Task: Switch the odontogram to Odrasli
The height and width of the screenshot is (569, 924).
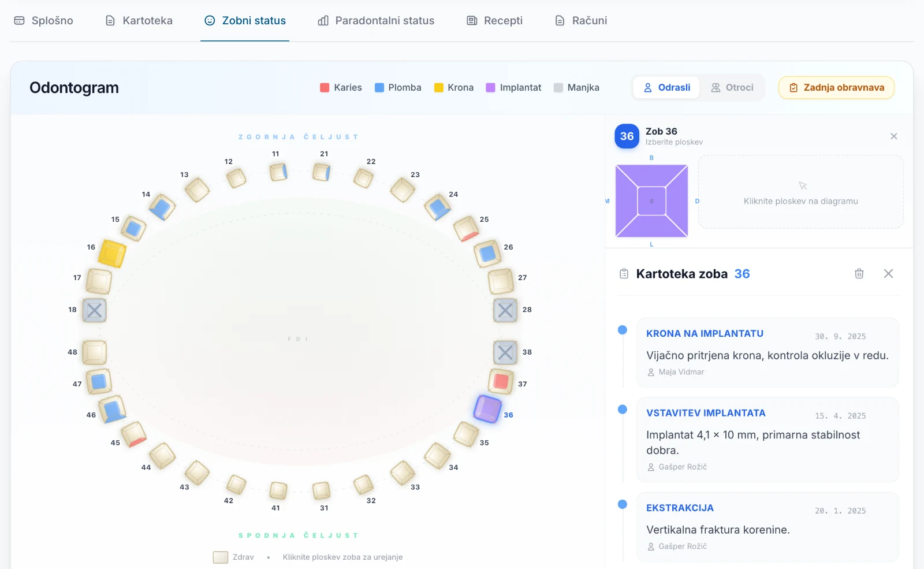Action: (x=666, y=88)
